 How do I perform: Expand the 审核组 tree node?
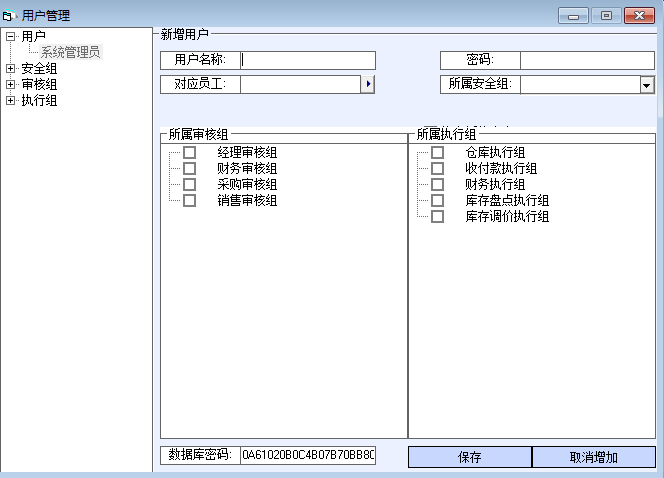coord(11,84)
